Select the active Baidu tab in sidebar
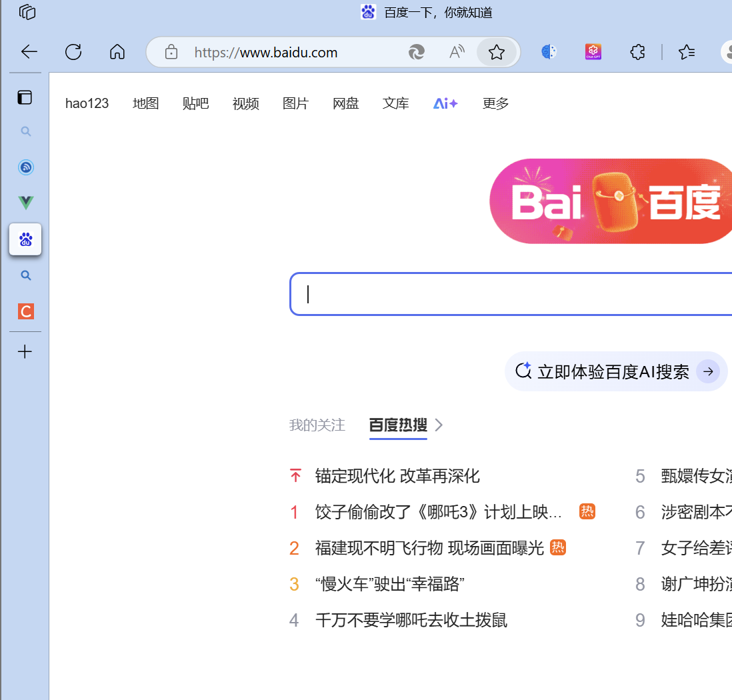732x700 pixels. click(x=26, y=239)
